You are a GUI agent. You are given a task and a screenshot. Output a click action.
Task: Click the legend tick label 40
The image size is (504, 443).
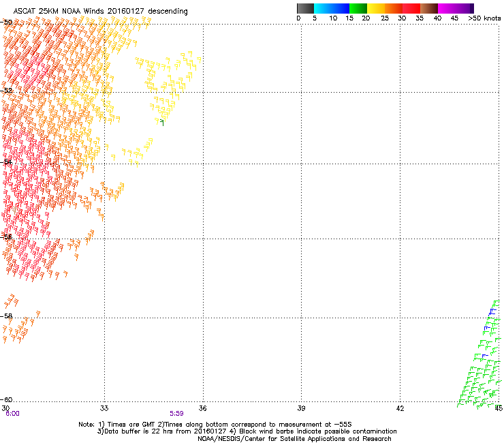(x=437, y=18)
